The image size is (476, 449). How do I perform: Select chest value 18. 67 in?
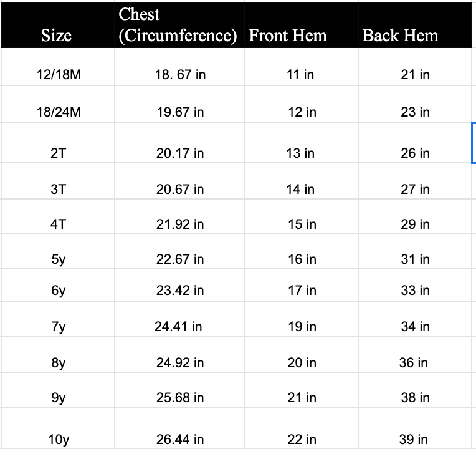click(x=180, y=75)
